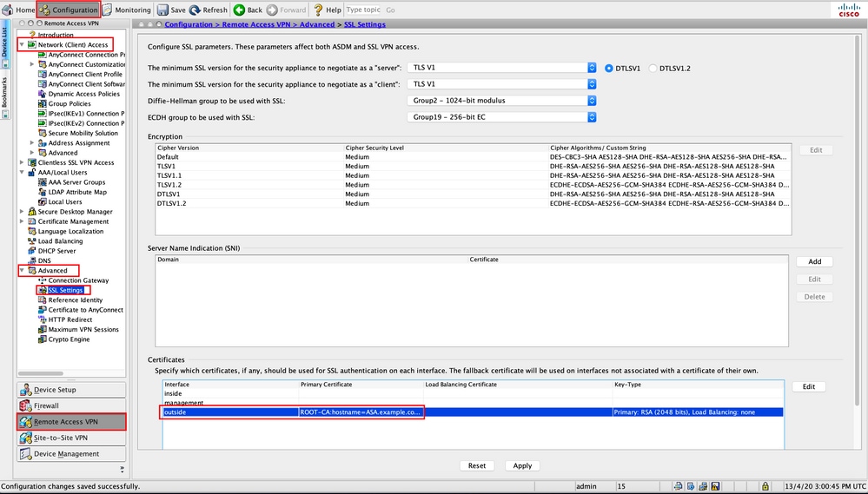Open Firewall panel

pyautogui.click(x=71, y=405)
